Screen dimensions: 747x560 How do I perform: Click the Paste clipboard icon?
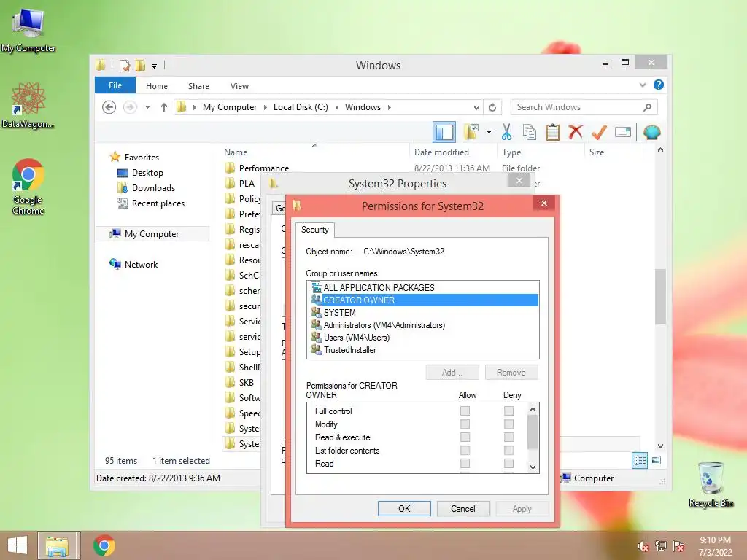pos(553,133)
